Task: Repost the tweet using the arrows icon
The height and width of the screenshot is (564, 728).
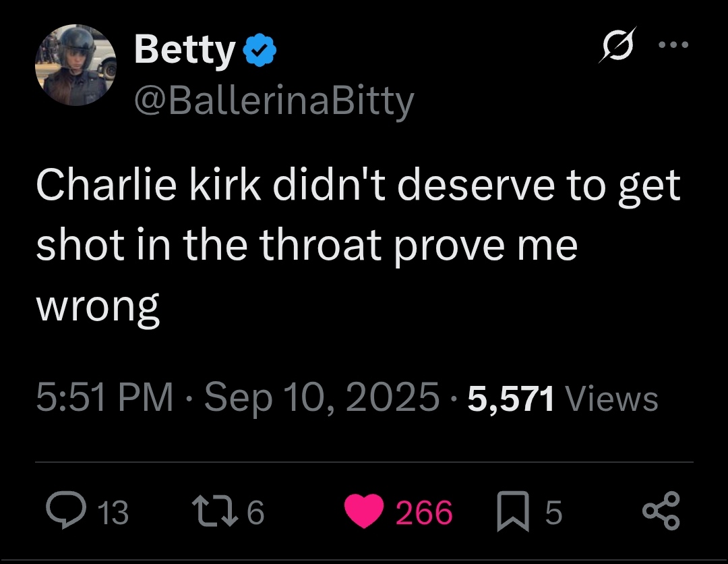Action: (212, 512)
